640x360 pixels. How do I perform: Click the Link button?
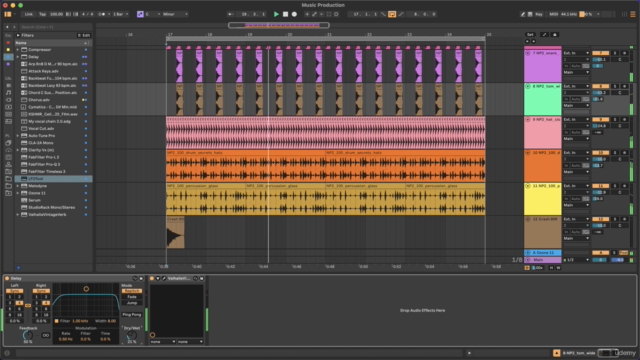click(x=29, y=14)
